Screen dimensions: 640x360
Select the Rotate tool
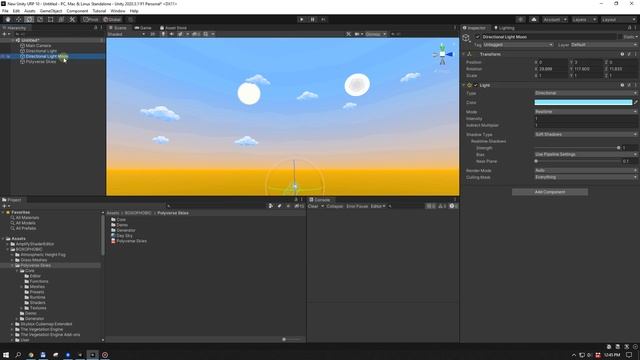pos(29,20)
